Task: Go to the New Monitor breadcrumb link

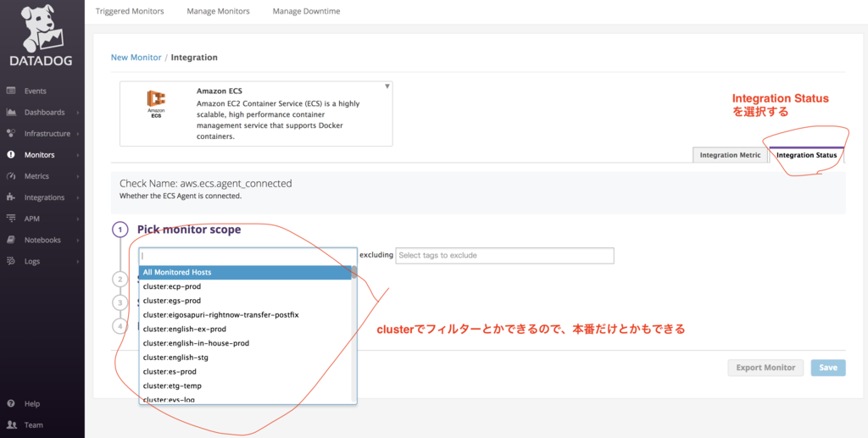Action: 136,58
